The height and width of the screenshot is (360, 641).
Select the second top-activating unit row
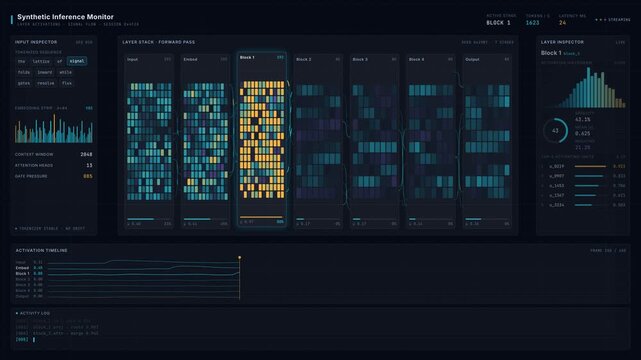tap(583, 176)
